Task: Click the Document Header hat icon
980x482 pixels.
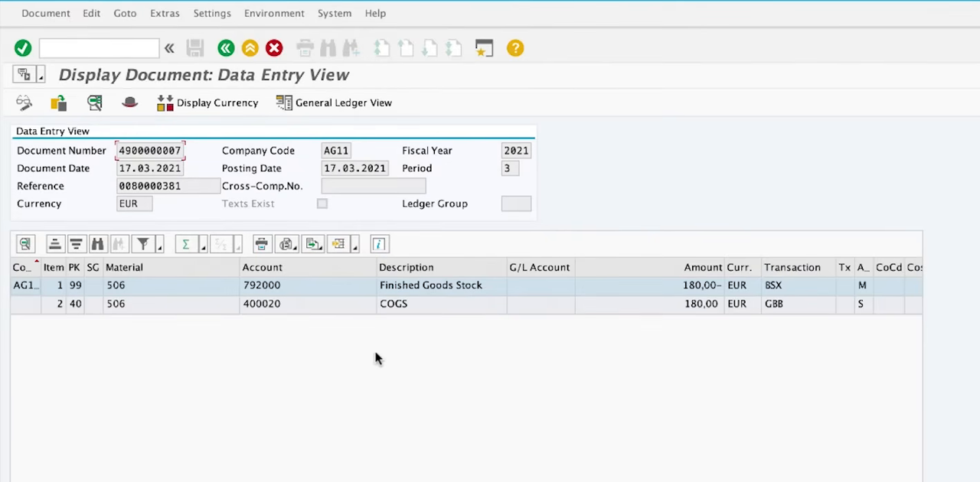Action: [130, 103]
